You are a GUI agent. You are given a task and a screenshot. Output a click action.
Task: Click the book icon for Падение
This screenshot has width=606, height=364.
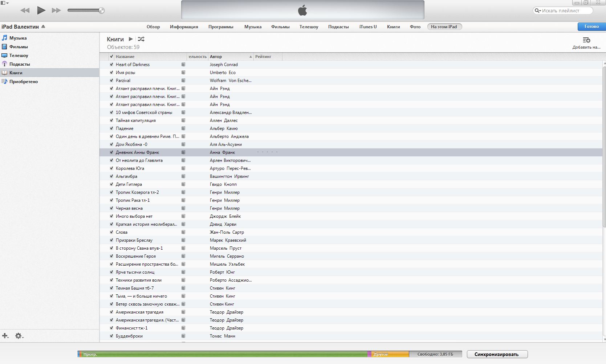[x=183, y=128]
